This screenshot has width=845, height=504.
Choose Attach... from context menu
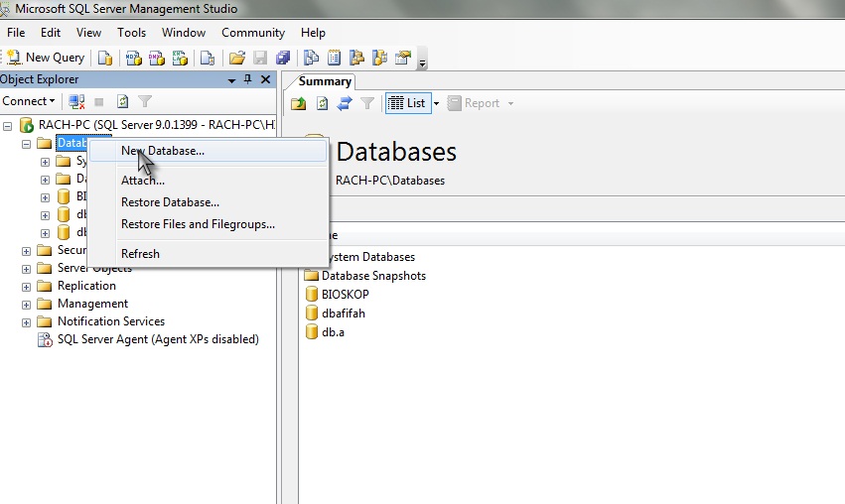(x=208, y=181)
